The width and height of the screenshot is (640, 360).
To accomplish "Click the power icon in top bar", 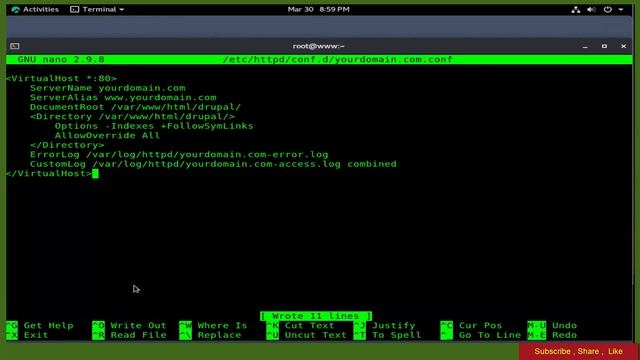I will (607, 9).
